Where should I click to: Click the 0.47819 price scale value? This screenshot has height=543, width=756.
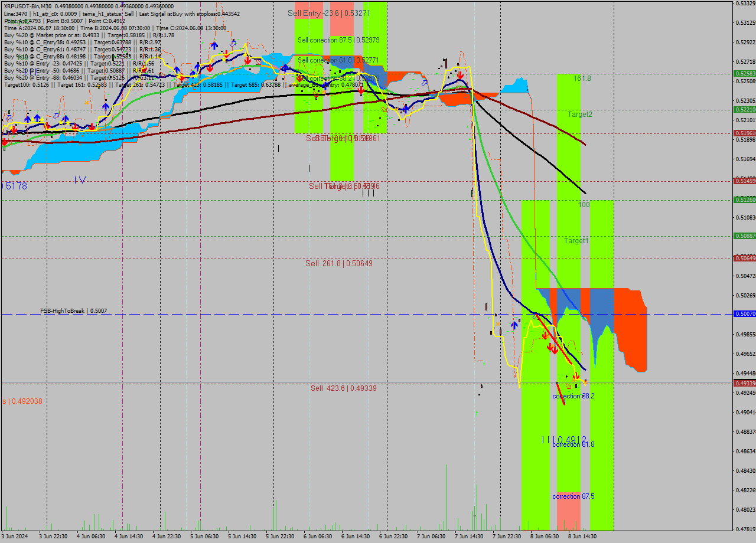(x=746, y=529)
